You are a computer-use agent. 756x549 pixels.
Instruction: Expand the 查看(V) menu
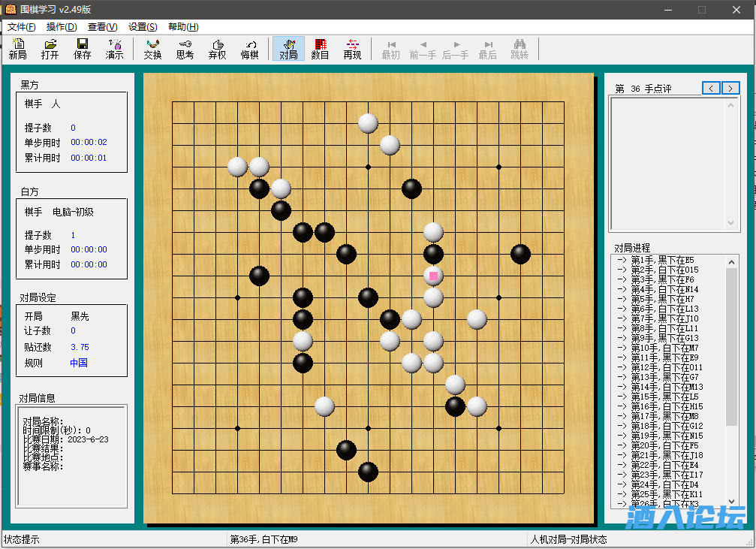pos(102,26)
